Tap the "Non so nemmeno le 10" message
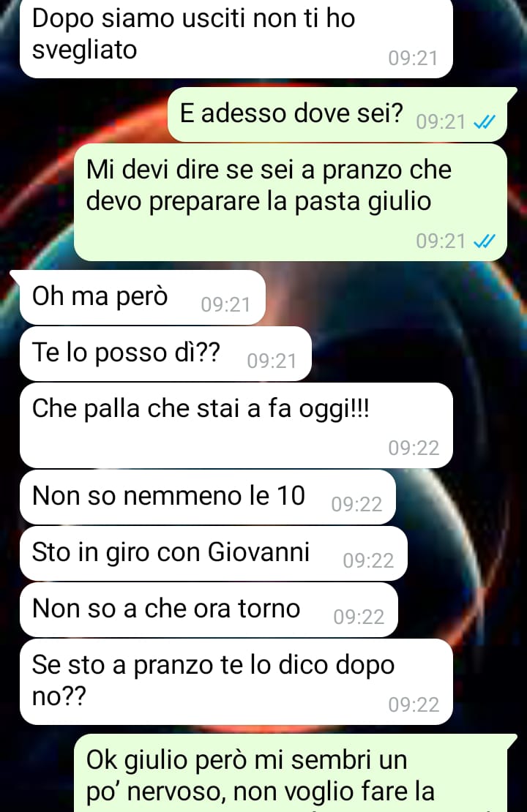This screenshot has height=812, width=527. tap(208, 497)
